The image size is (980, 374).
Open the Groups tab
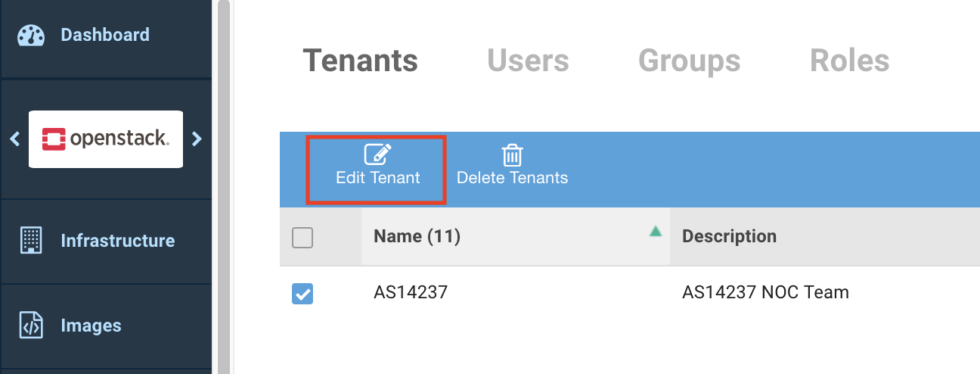(x=689, y=61)
